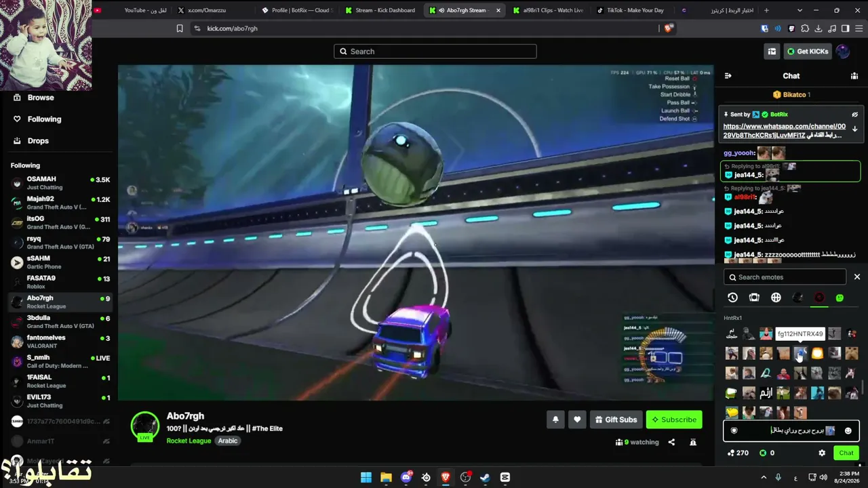Select the hovered fg112HNTRX49 emote
Image resolution: width=868 pixels, height=488 pixels.
coord(800,354)
